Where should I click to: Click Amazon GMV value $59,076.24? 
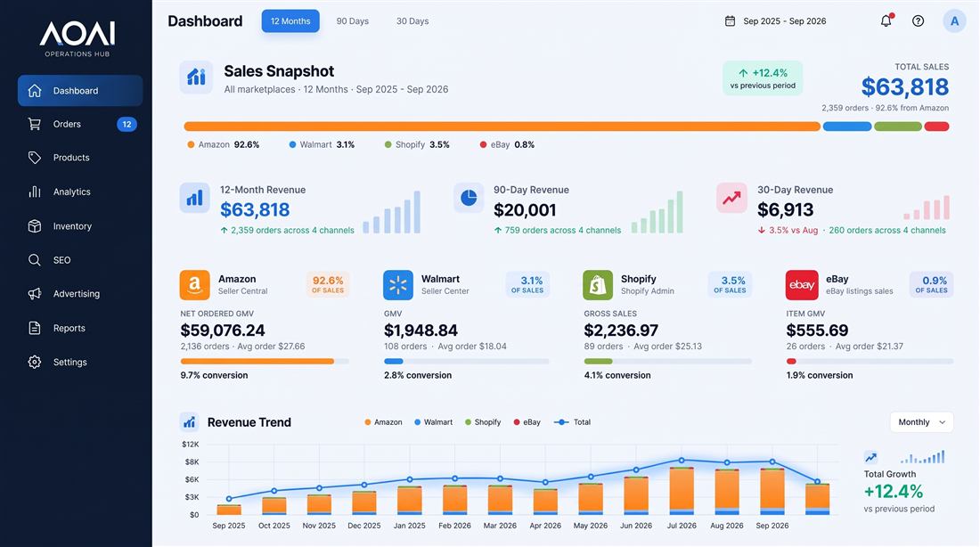point(223,331)
